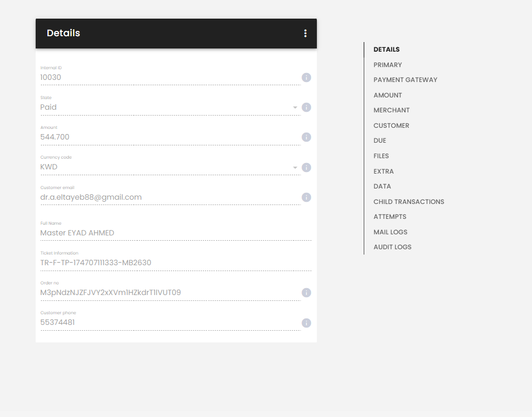Open DATA section
The height and width of the screenshot is (417, 532).
click(x=382, y=186)
